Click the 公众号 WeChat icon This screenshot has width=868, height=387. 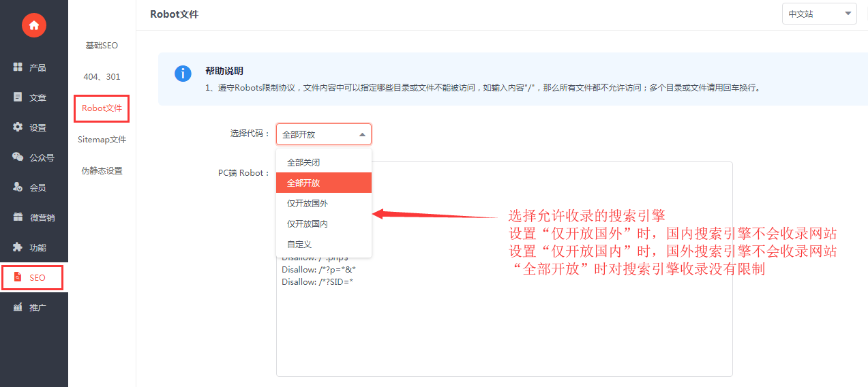point(18,157)
